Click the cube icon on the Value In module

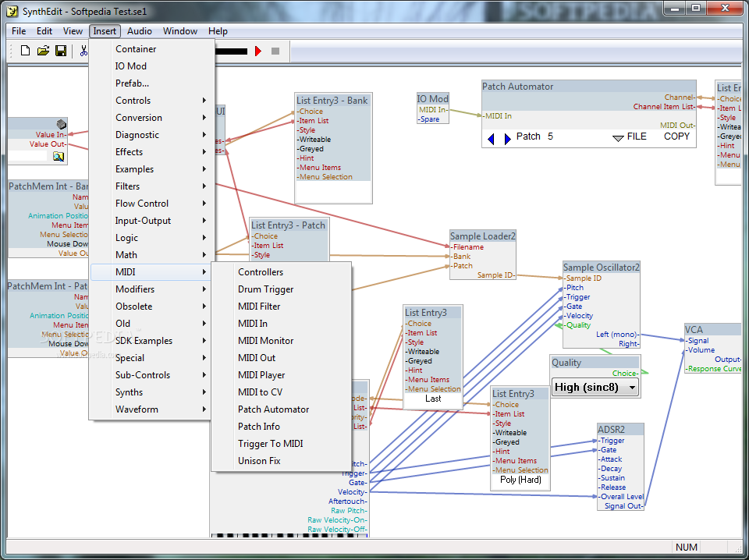(x=61, y=124)
